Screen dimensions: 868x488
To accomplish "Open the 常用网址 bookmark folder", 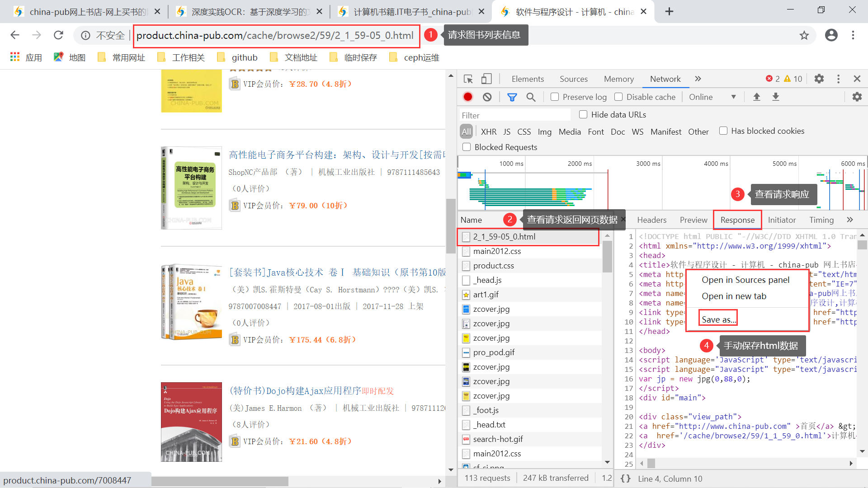I will point(122,57).
